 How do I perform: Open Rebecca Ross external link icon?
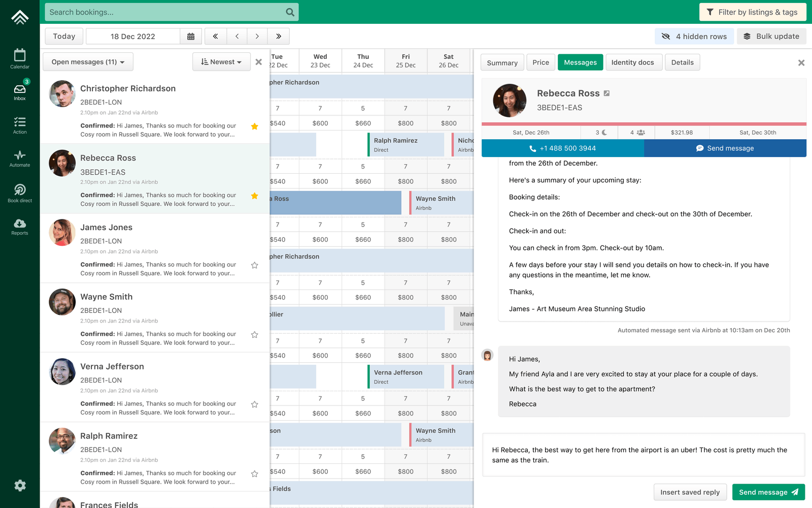click(606, 93)
